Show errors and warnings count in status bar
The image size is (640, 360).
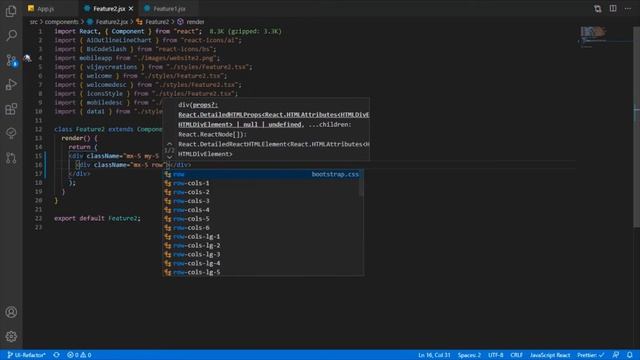point(79,355)
